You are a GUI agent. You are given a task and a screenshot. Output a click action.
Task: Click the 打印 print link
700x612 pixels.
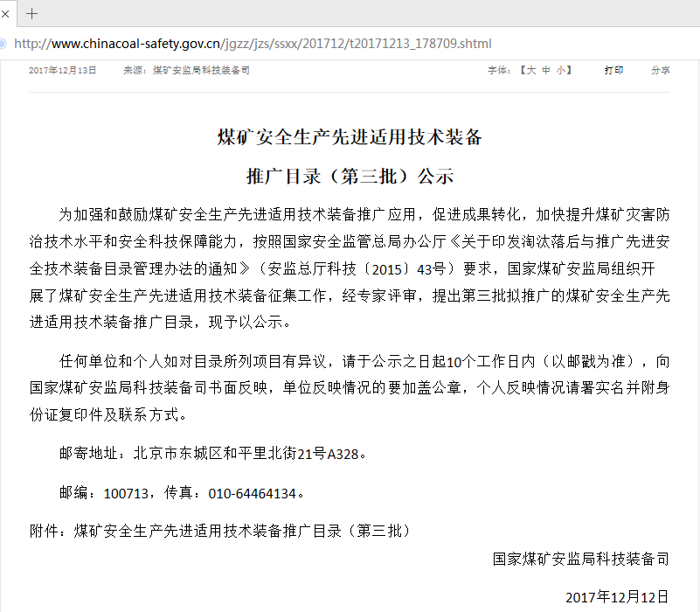point(613,71)
